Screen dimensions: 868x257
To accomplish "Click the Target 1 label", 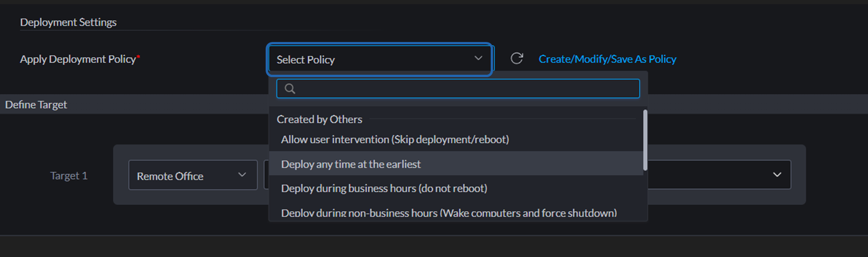I will pos(69,176).
